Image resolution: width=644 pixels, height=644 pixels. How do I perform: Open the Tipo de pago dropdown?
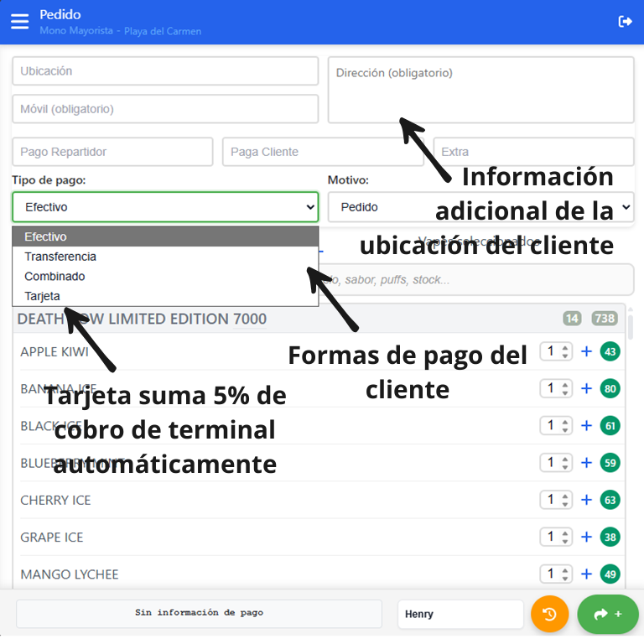coord(165,207)
